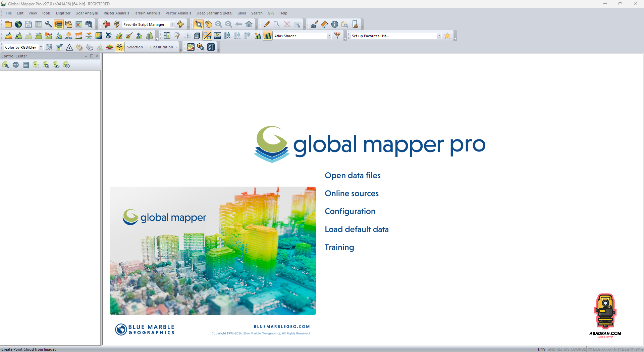Screen dimensions: 644x352
Task: Open the Lidar Analysis menu
Action: click(87, 13)
